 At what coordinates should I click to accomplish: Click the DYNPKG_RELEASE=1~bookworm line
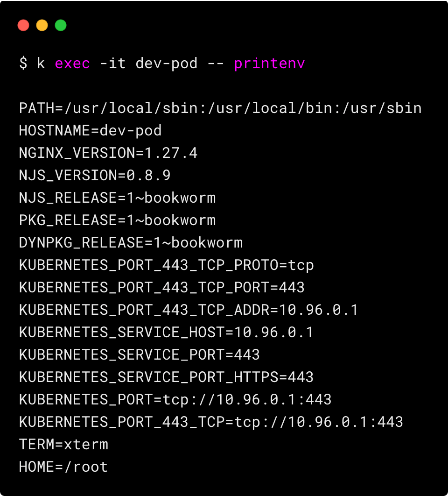coord(131,243)
